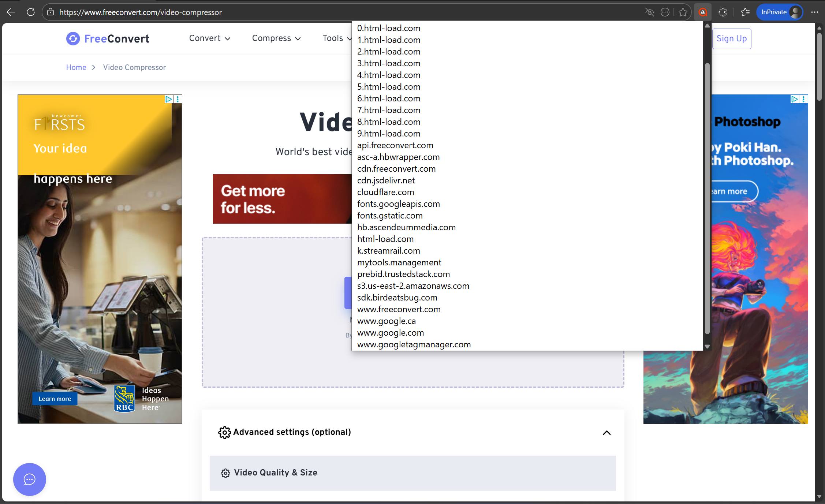Open the red ad-blocker extension icon
Screen dimensions: 825x504
point(702,12)
